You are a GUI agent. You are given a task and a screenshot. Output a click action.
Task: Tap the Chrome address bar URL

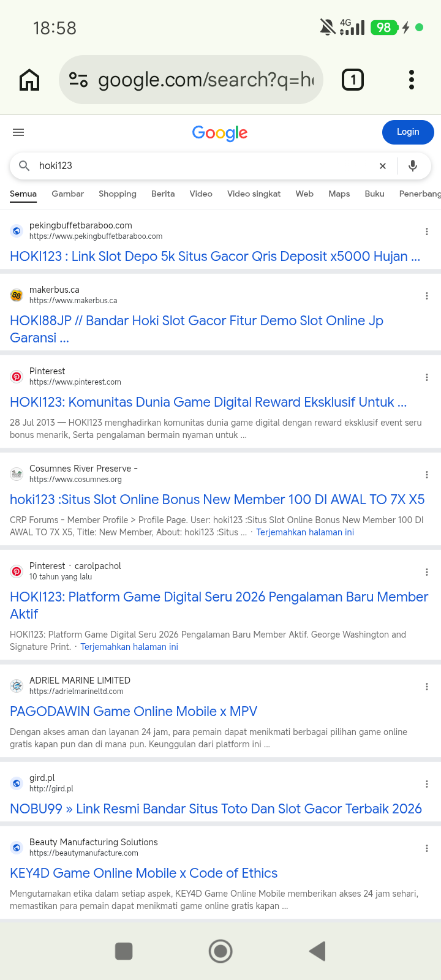click(x=206, y=80)
